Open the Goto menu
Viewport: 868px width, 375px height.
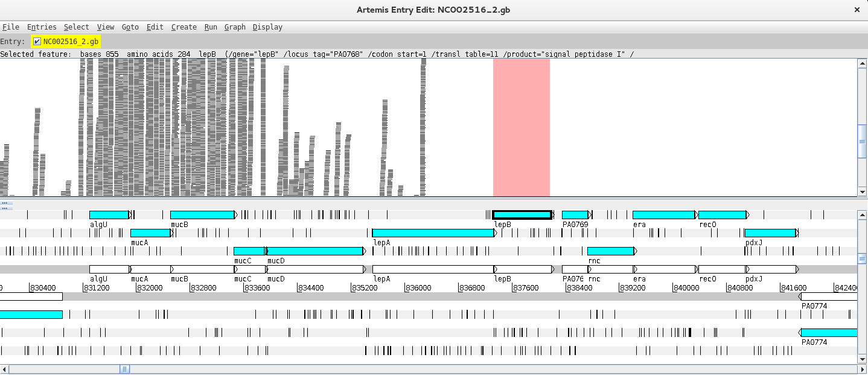[130, 27]
